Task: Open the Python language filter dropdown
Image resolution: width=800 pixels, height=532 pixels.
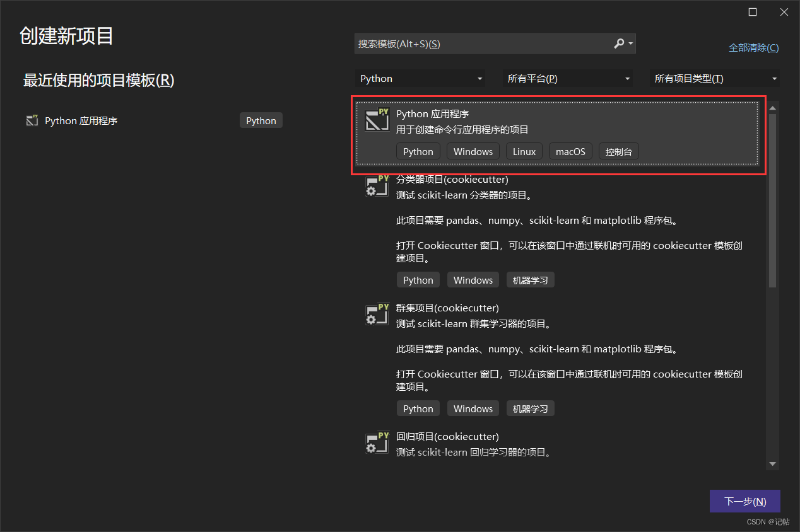Action: coord(420,78)
